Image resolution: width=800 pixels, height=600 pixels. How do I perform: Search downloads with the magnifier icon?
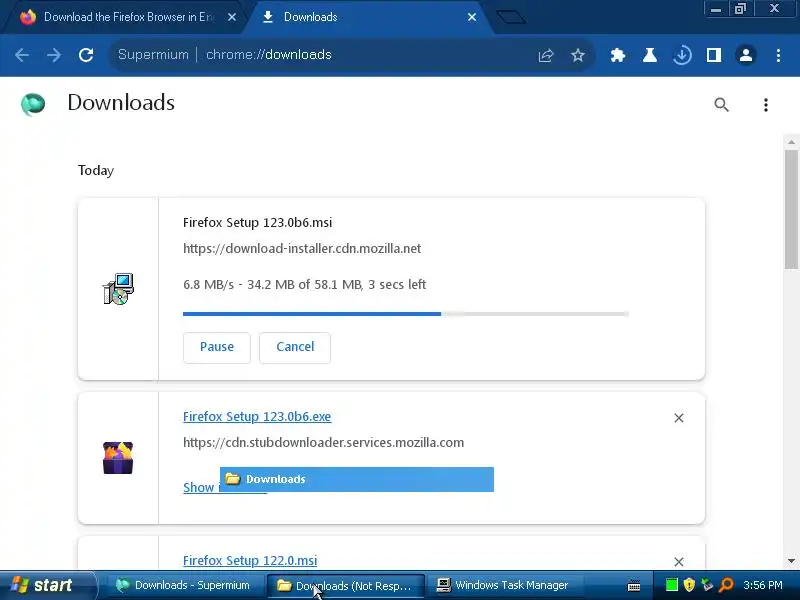[x=721, y=105]
